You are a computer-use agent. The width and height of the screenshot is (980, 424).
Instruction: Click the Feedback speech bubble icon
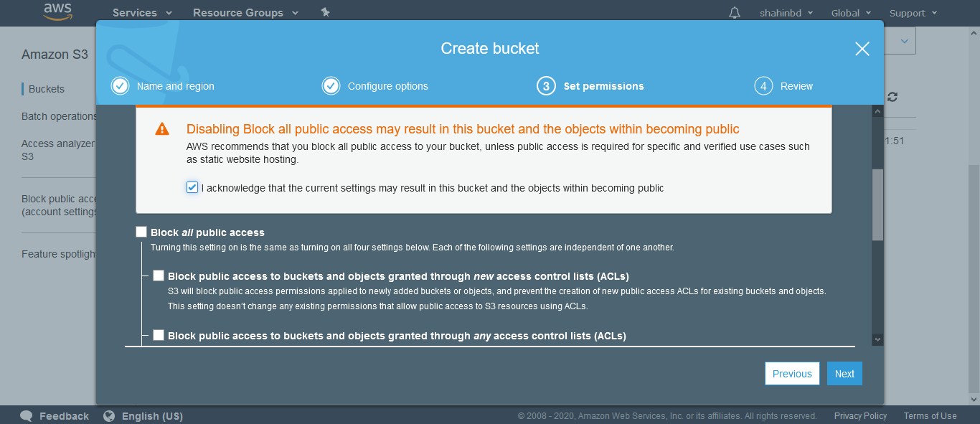coord(27,415)
